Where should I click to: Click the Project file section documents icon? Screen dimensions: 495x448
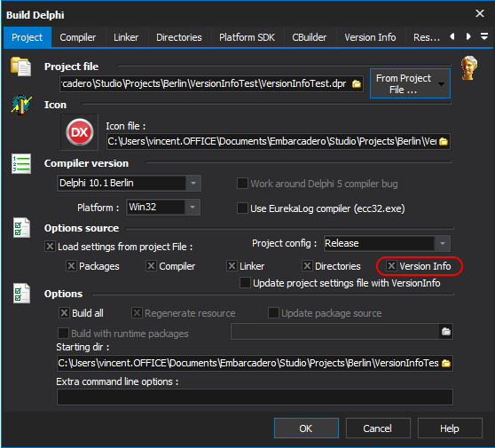[20, 67]
